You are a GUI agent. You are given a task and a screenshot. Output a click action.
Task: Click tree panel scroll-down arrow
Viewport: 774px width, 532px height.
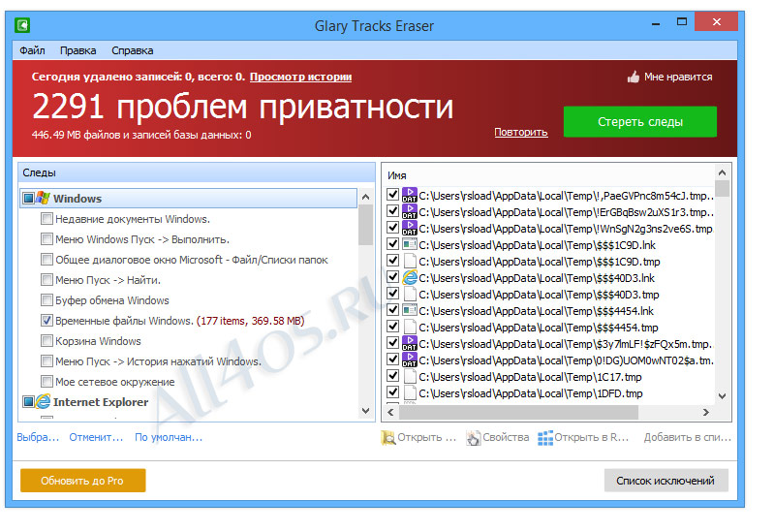coord(366,411)
